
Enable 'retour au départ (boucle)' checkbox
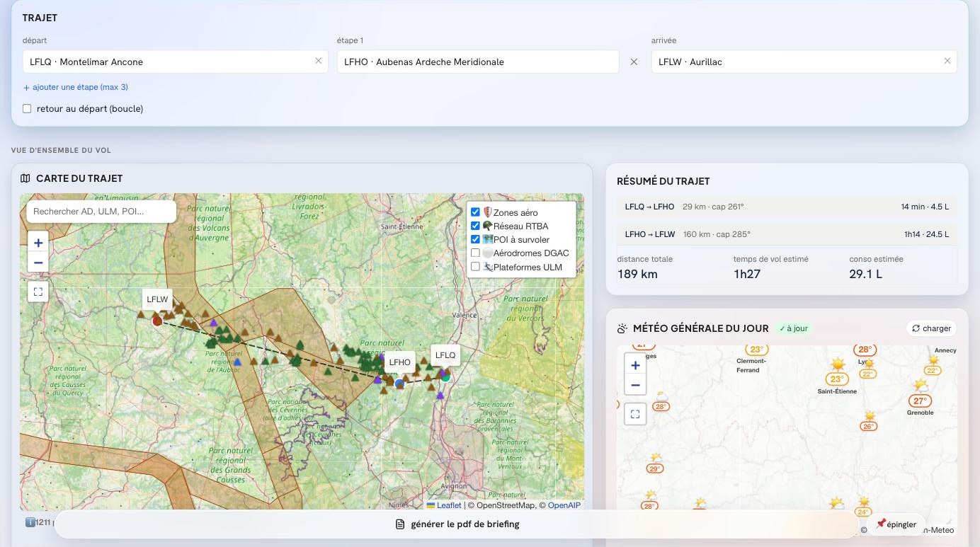(x=27, y=109)
